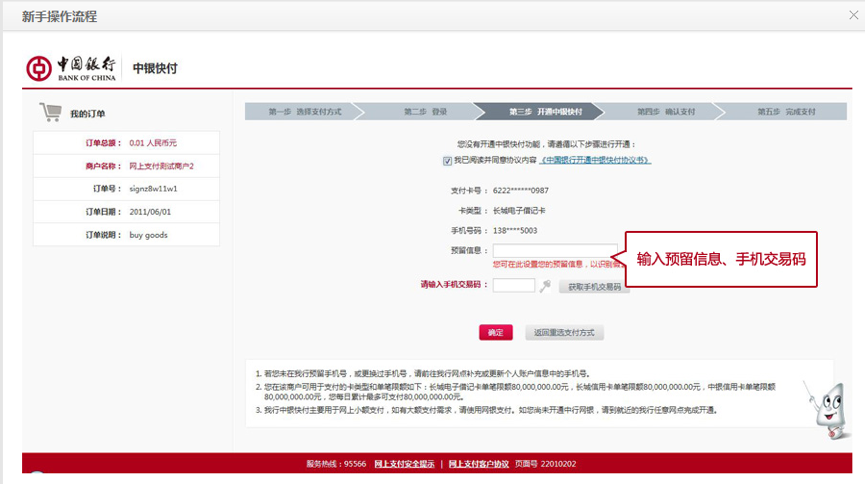Click the shopping cart icon beside 我的订单
This screenshot has height=484, width=865.
coord(51,112)
